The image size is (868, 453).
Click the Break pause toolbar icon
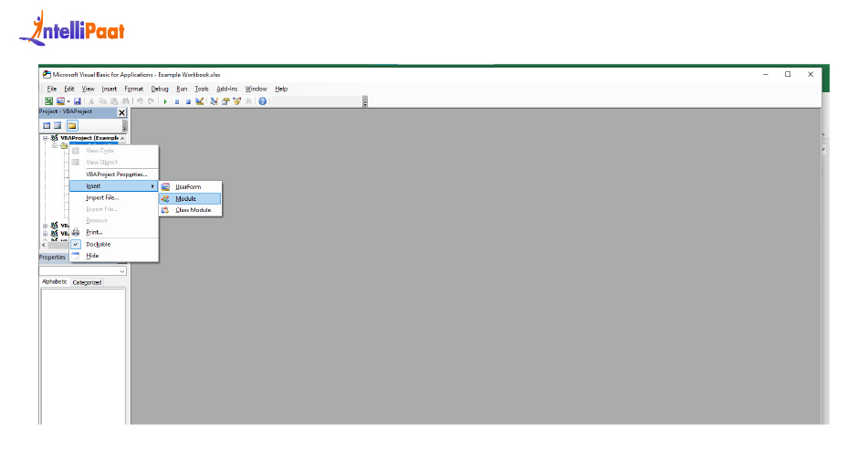point(176,101)
